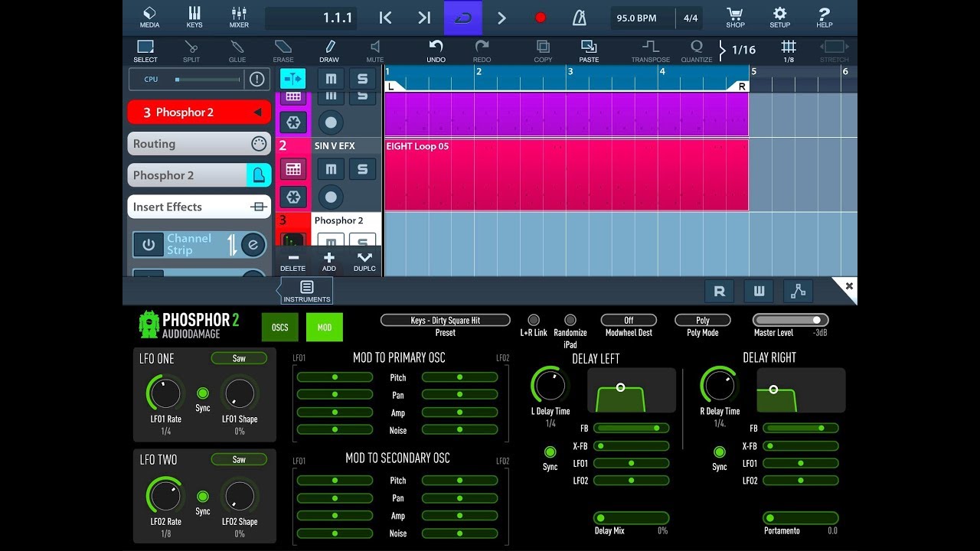Viewport: 980px width, 551px height.
Task: Open the Quantize tool
Action: click(x=696, y=51)
